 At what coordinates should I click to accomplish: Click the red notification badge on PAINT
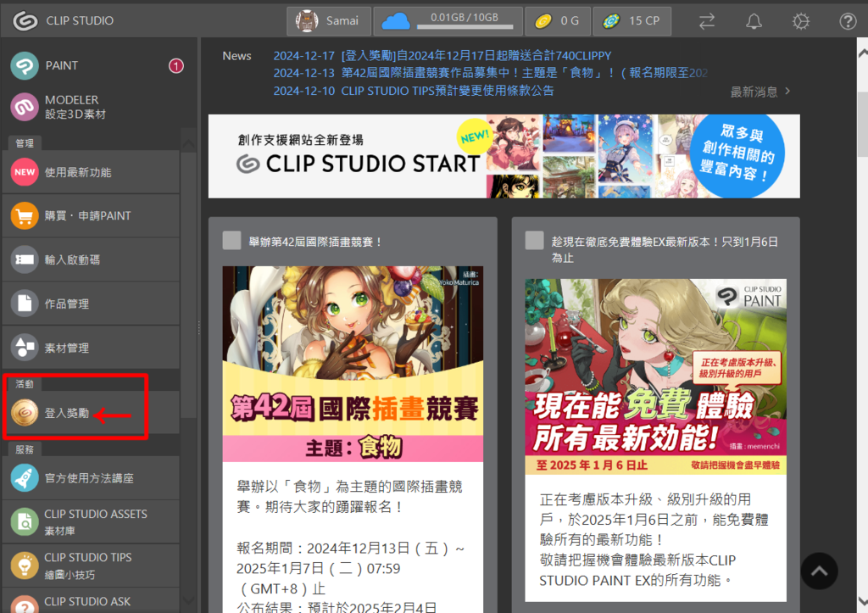click(x=176, y=66)
